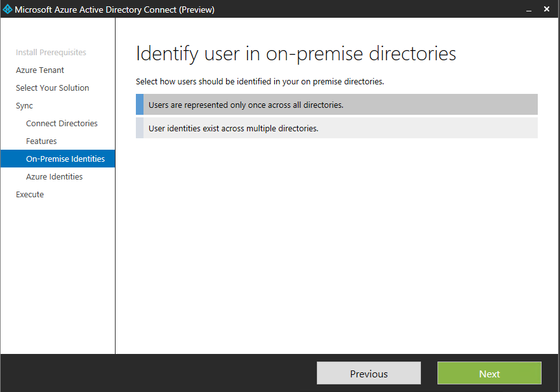This screenshot has width=560, height=392.
Task: Jump to Azure Identities sub-step
Action: point(54,177)
